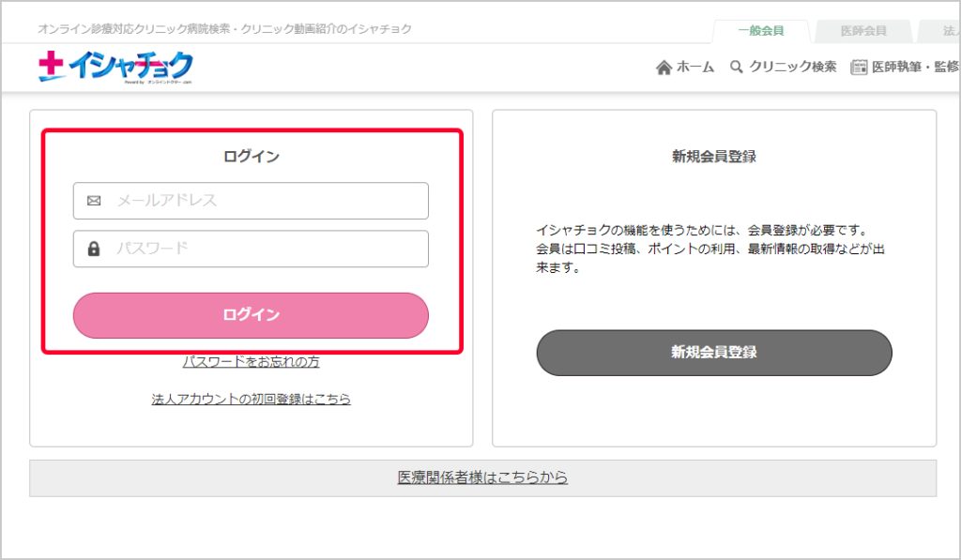The width and height of the screenshot is (961, 560).
Task: Open 法人アカウントの初回登録はこちら link
Action: point(251,399)
